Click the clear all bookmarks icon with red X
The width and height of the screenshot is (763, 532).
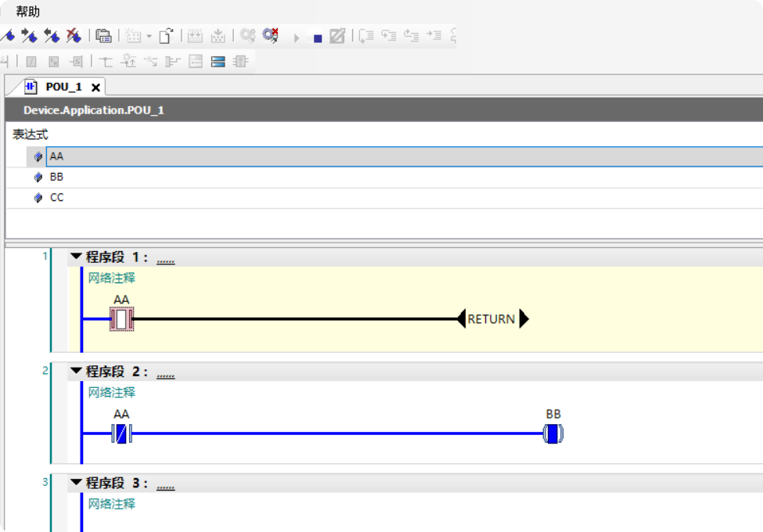74,35
